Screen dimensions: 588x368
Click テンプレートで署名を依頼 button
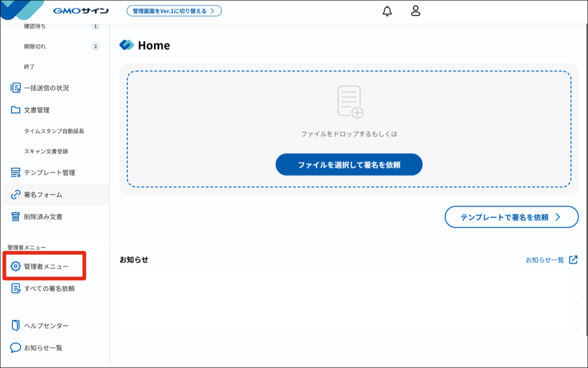pyautogui.click(x=511, y=217)
